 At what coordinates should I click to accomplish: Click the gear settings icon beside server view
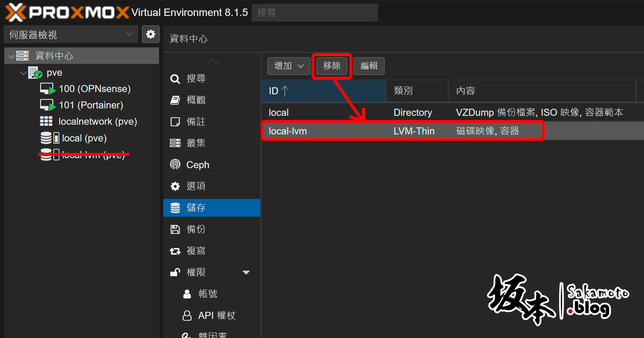(x=150, y=34)
